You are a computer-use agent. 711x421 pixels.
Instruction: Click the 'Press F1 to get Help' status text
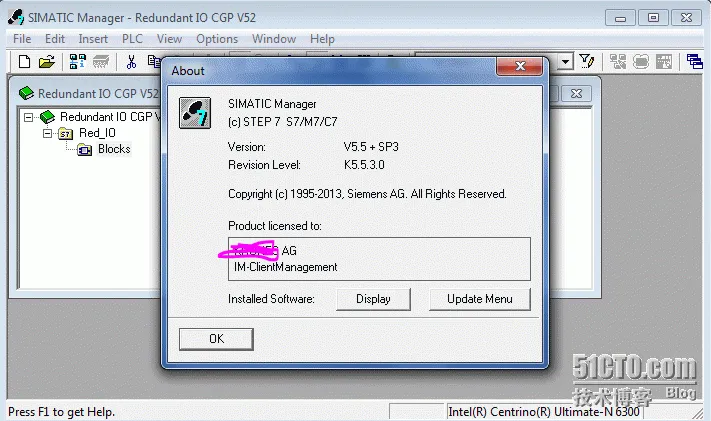pyautogui.click(x=62, y=412)
